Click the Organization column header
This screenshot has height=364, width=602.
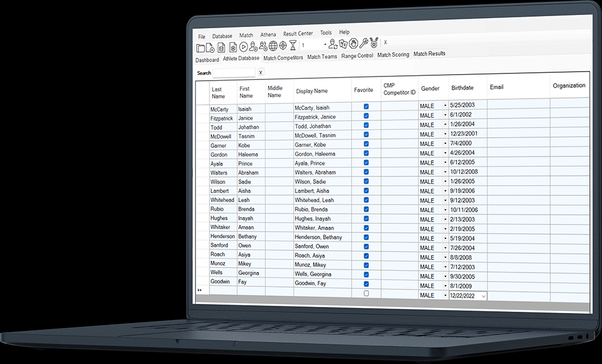[569, 85]
